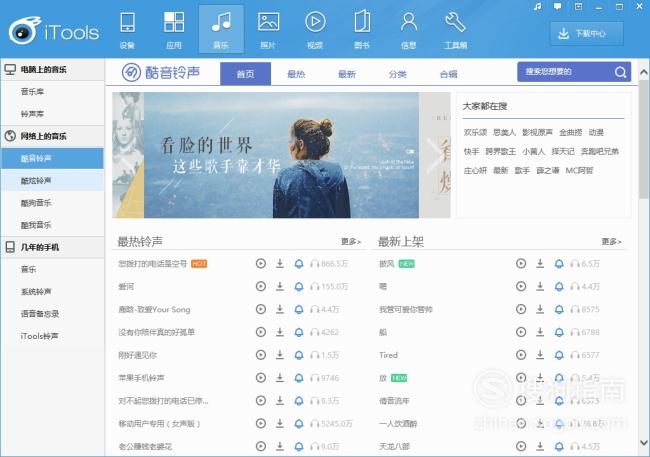
Task: Click the bell icon for Tired
Action: [559, 355]
